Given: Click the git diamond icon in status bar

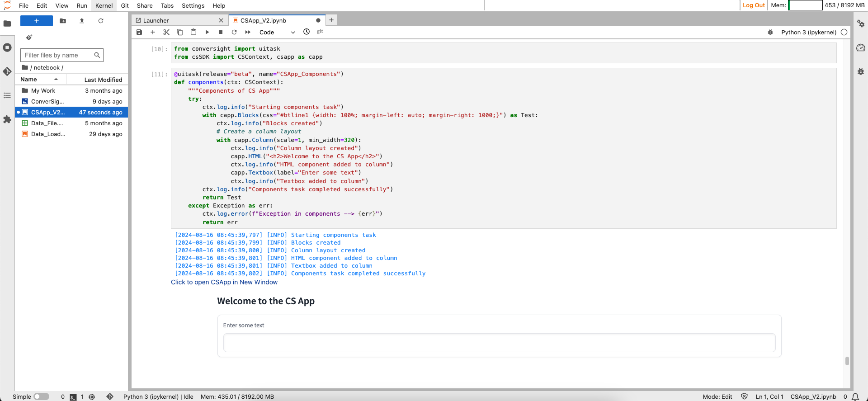Looking at the screenshot, I should 110,396.
